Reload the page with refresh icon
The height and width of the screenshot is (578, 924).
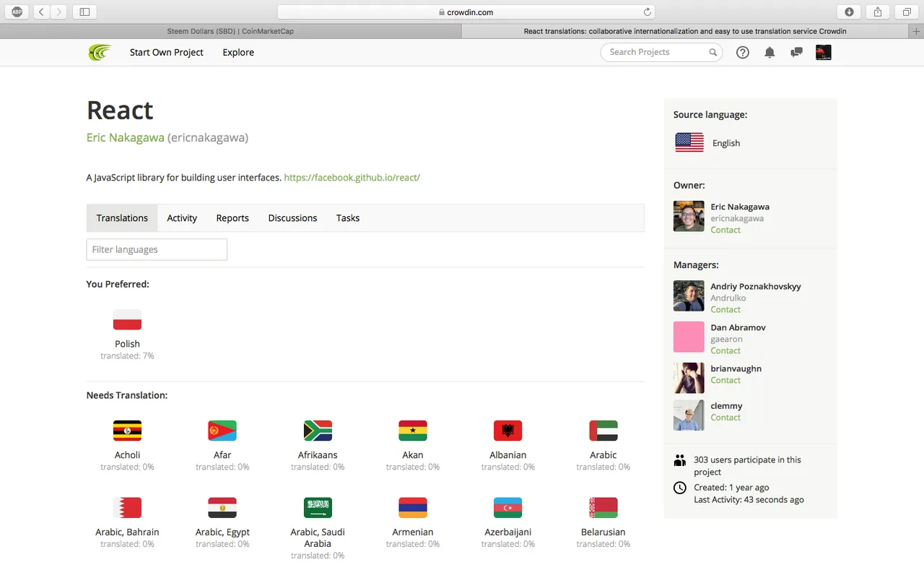tap(648, 12)
